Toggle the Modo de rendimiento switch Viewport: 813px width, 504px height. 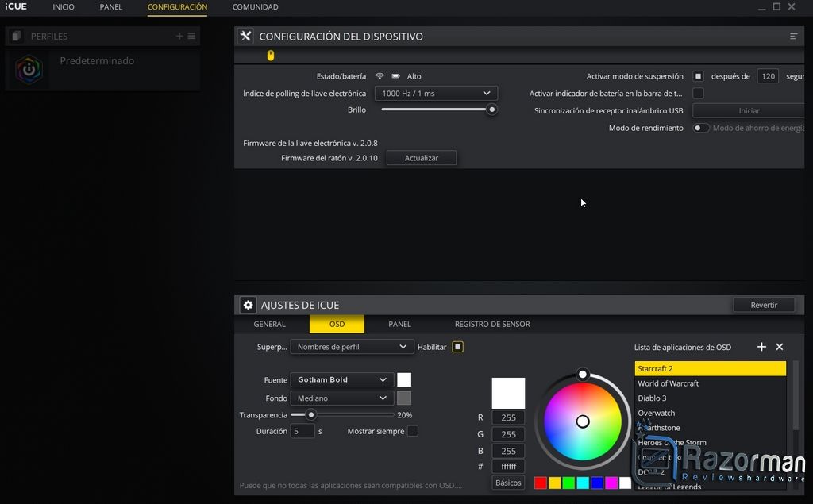click(701, 128)
